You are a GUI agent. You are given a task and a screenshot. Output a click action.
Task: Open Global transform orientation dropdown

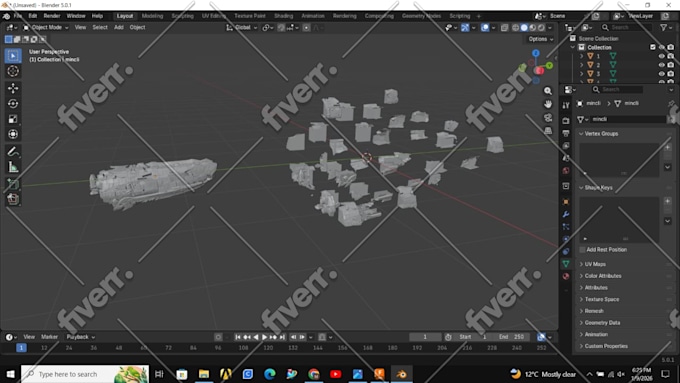(x=242, y=27)
